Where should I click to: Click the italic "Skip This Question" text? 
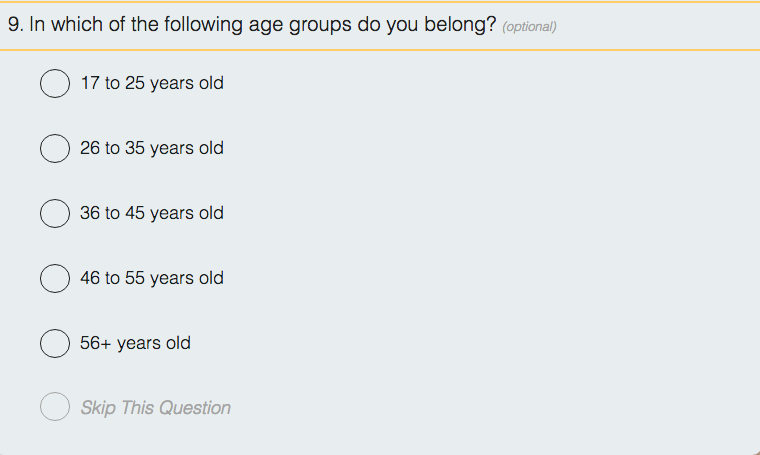click(x=155, y=408)
